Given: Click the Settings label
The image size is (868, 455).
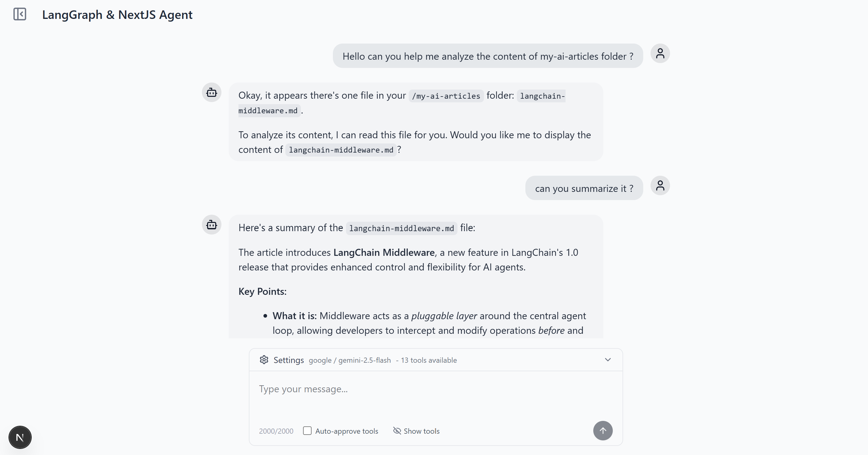Looking at the screenshot, I should click(288, 360).
